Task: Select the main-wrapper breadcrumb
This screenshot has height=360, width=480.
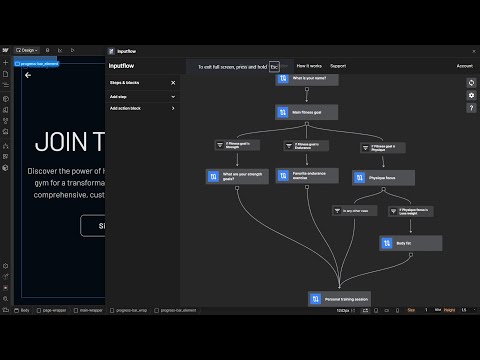Action: point(88,310)
